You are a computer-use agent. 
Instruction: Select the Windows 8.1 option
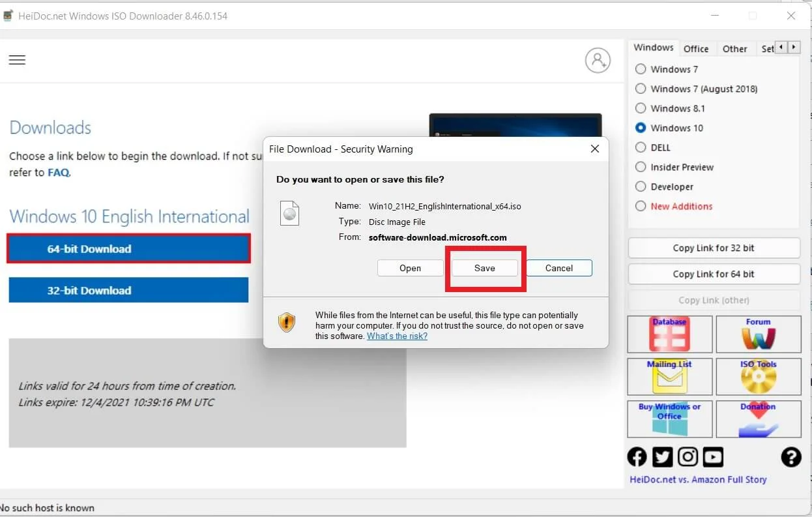641,108
